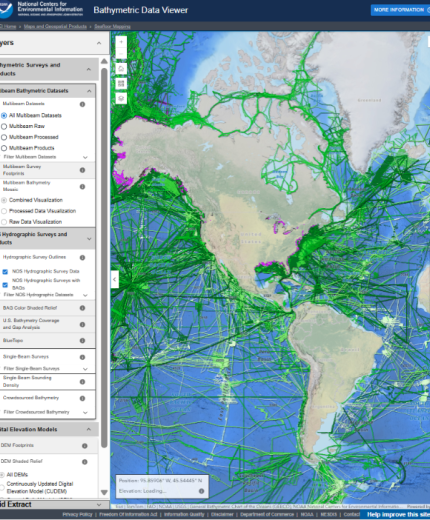Show info for Multibeam Survey Footprints

pyautogui.click(x=82, y=170)
